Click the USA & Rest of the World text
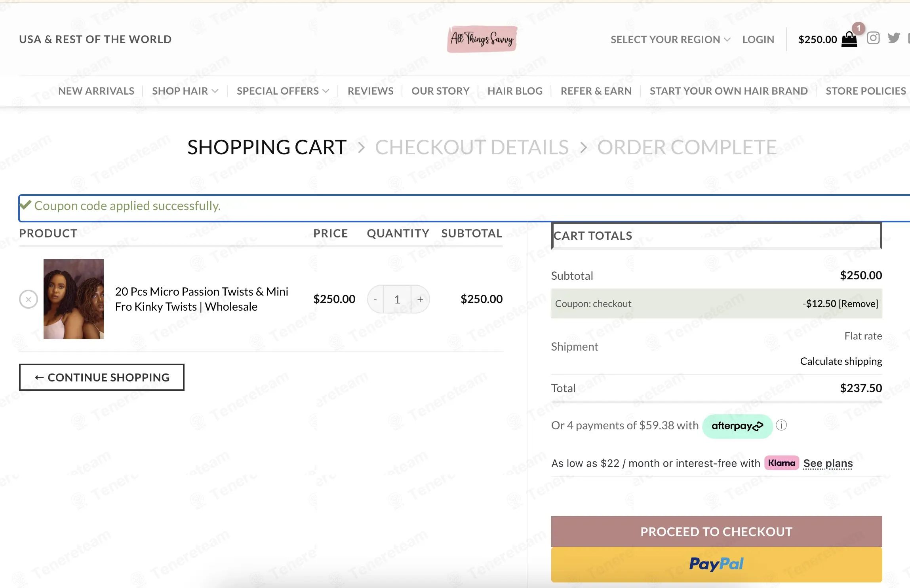Viewport: 910px width, 588px height. pos(95,39)
